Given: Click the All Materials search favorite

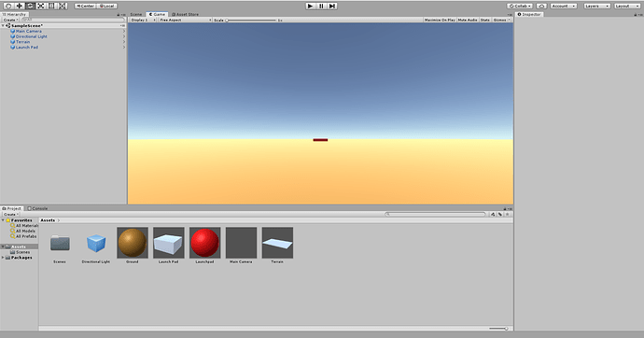Looking at the screenshot, I should click(24, 225).
